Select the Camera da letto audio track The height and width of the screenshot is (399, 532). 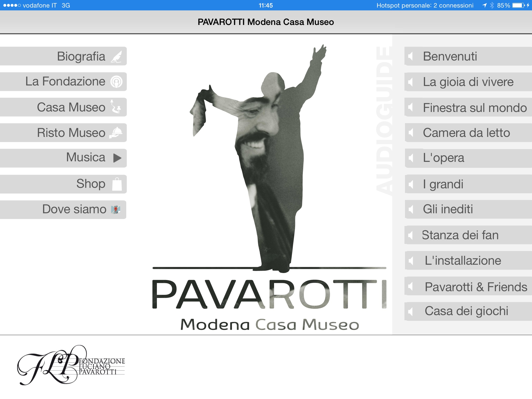click(x=466, y=133)
